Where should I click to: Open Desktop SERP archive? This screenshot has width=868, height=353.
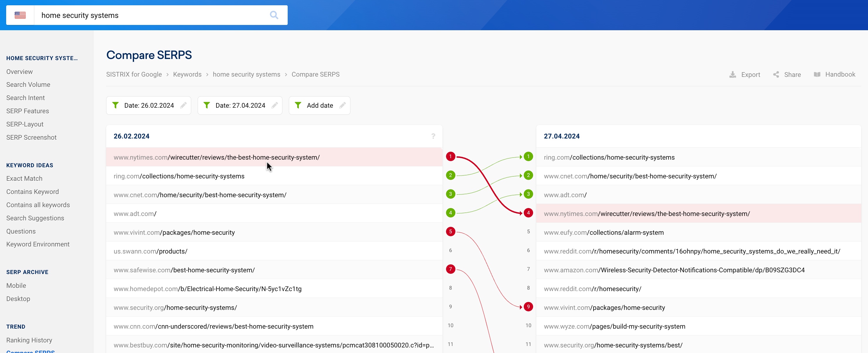coord(18,299)
